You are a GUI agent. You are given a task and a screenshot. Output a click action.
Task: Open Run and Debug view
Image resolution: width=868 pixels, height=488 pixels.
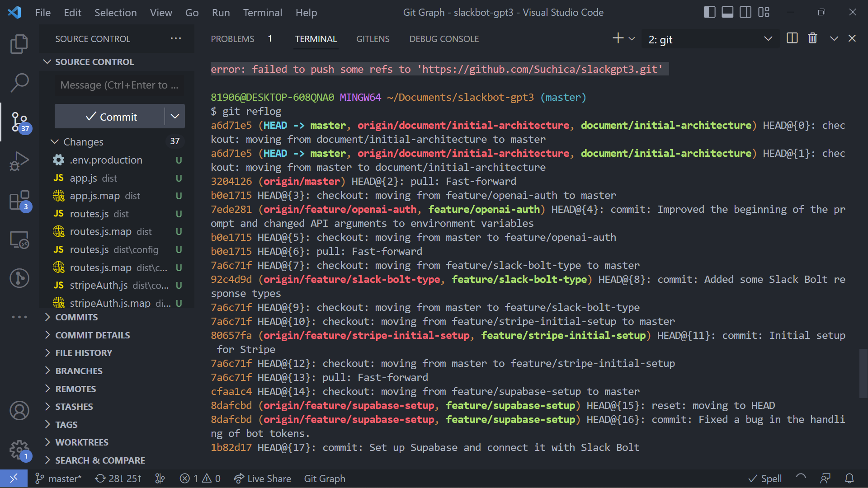19,161
